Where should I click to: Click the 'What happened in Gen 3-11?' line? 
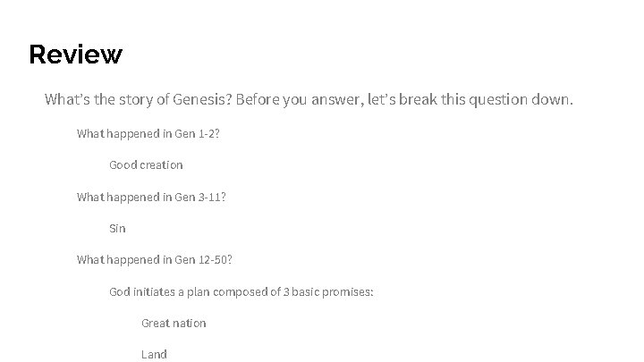(x=151, y=197)
